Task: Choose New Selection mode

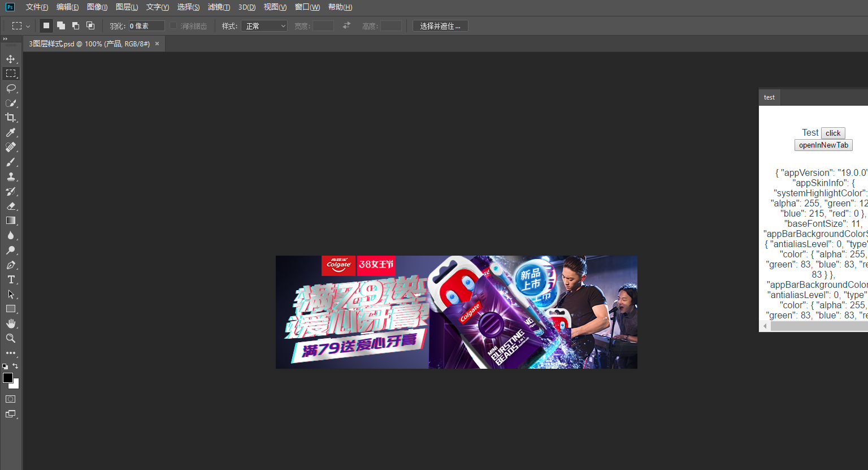Action: (x=46, y=25)
